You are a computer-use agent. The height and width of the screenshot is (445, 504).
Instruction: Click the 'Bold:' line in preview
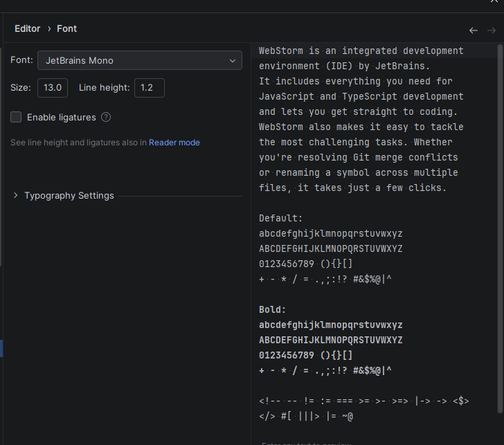click(272, 309)
